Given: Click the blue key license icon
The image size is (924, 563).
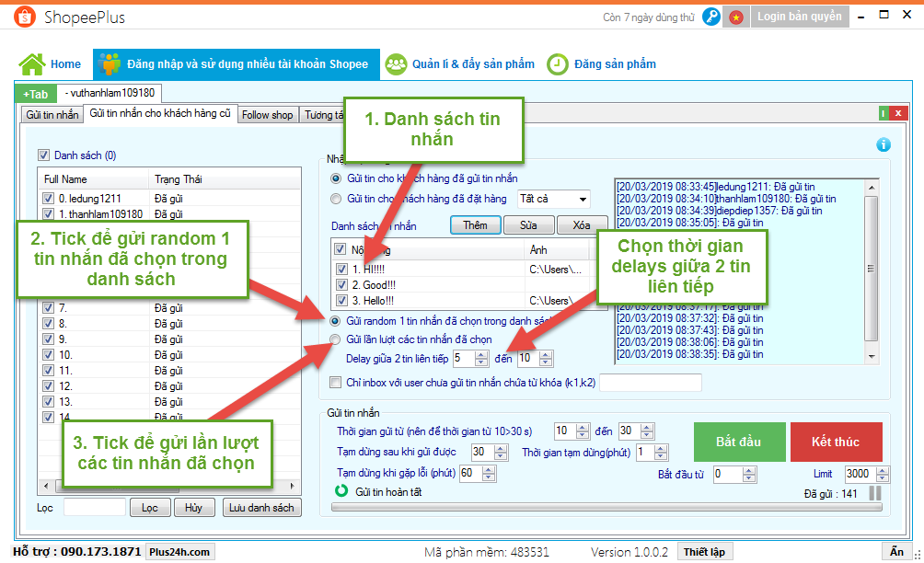Looking at the screenshot, I should [x=711, y=17].
